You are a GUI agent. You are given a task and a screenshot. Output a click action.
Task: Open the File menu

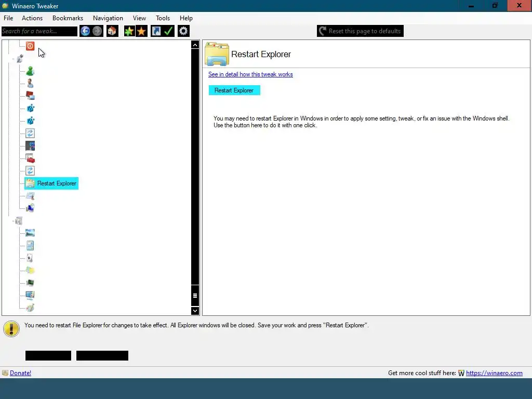(8, 18)
